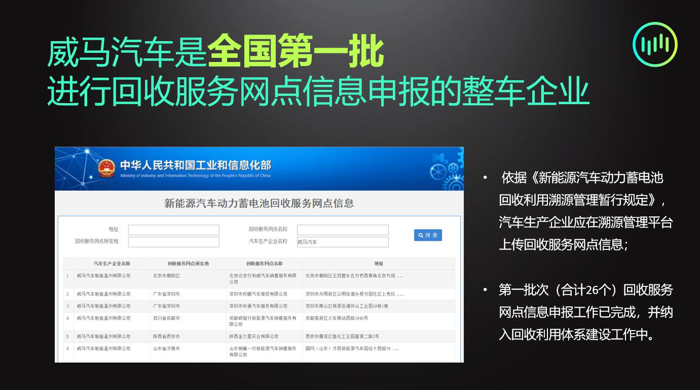Image resolution: width=700 pixels, height=392 pixels.
Task: Click the 回收服务网点名称 column header
Action: tap(264, 263)
